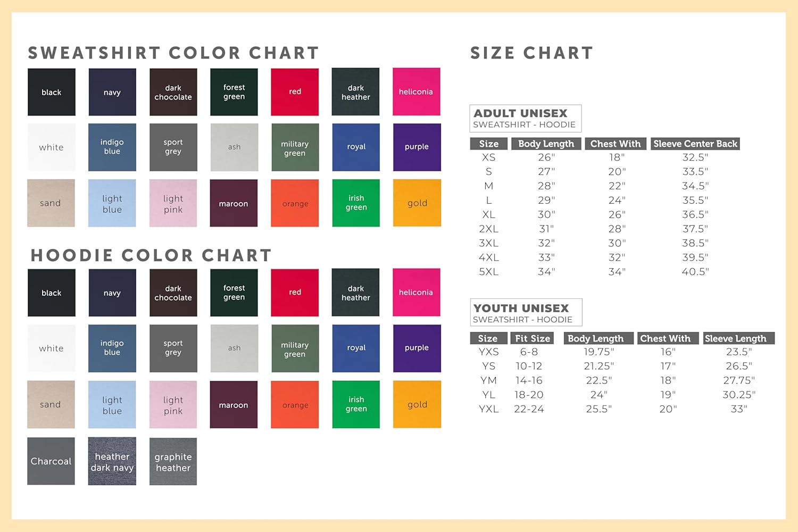Select the 5XL size row label
This screenshot has height=532, width=798.
488,271
